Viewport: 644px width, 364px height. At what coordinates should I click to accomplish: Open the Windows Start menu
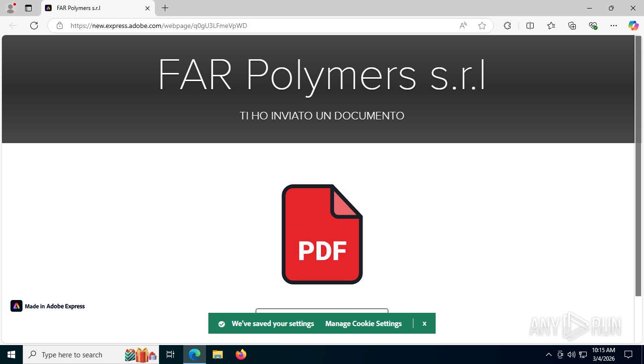point(11,355)
